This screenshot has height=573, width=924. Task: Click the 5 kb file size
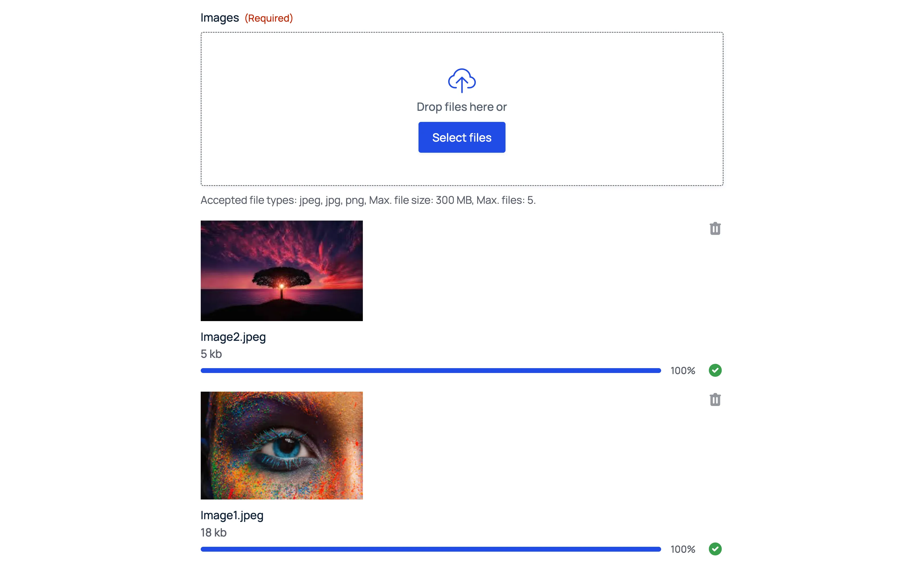click(211, 354)
